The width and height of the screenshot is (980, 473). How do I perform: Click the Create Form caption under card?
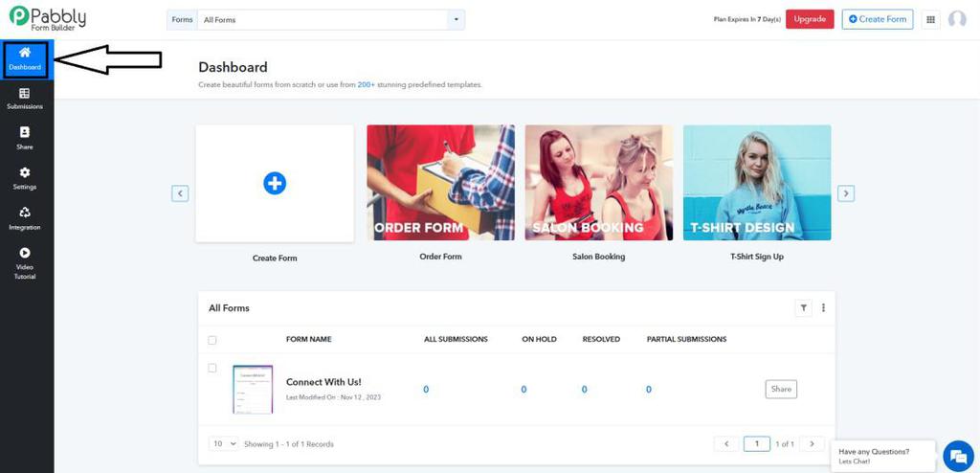coord(275,258)
